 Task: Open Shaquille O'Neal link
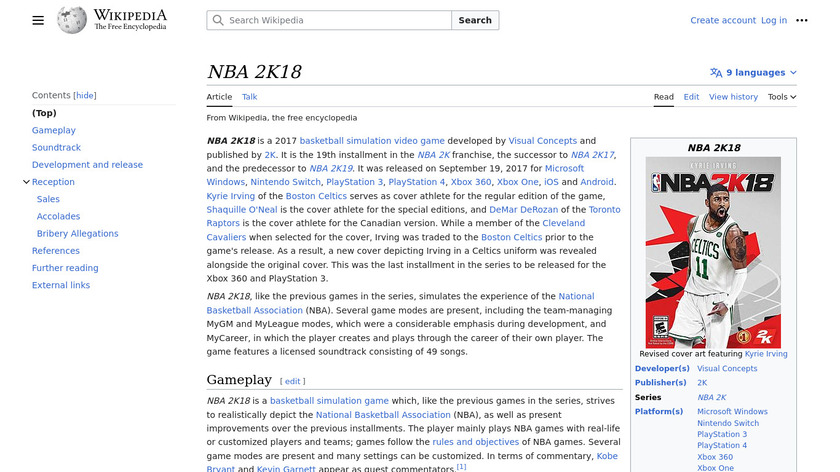(242, 209)
